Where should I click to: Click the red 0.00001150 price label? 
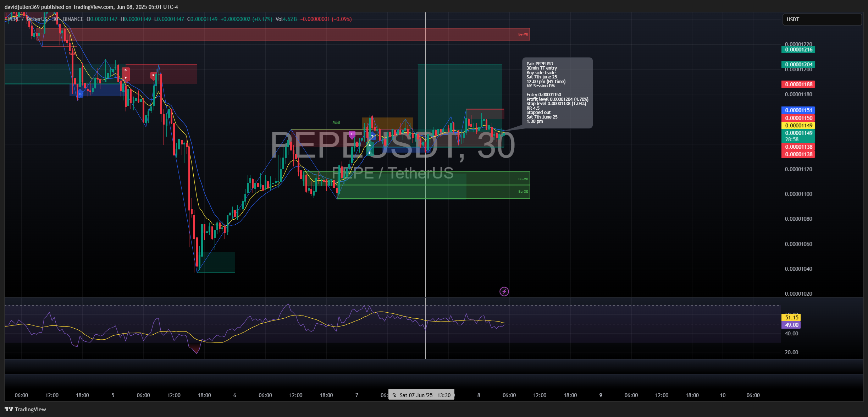(x=798, y=118)
